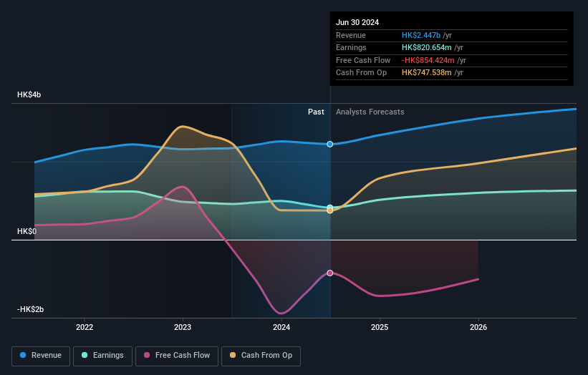Click the Past label

[316, 112]
